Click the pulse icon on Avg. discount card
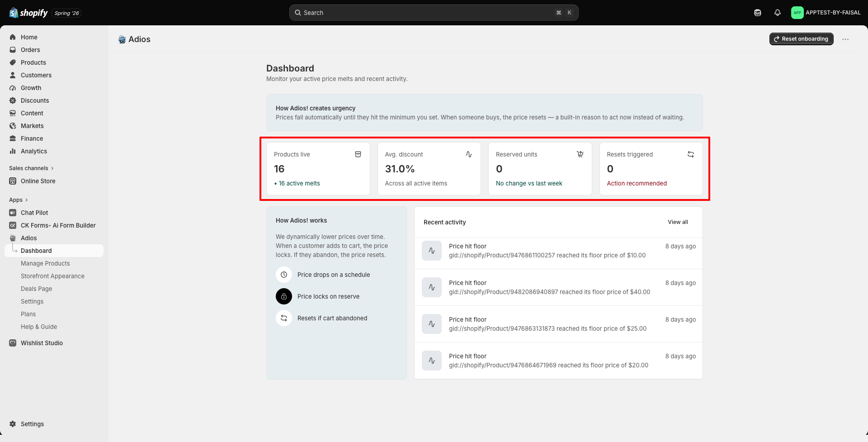The width and height of the screenshot is (868, 442). pyautogui.click(x=469, y=154)
